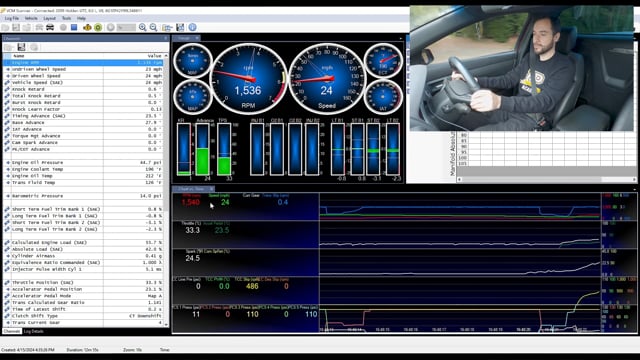
Task: Select the Knock Learn Factor row
Action: tap(83, 109)
